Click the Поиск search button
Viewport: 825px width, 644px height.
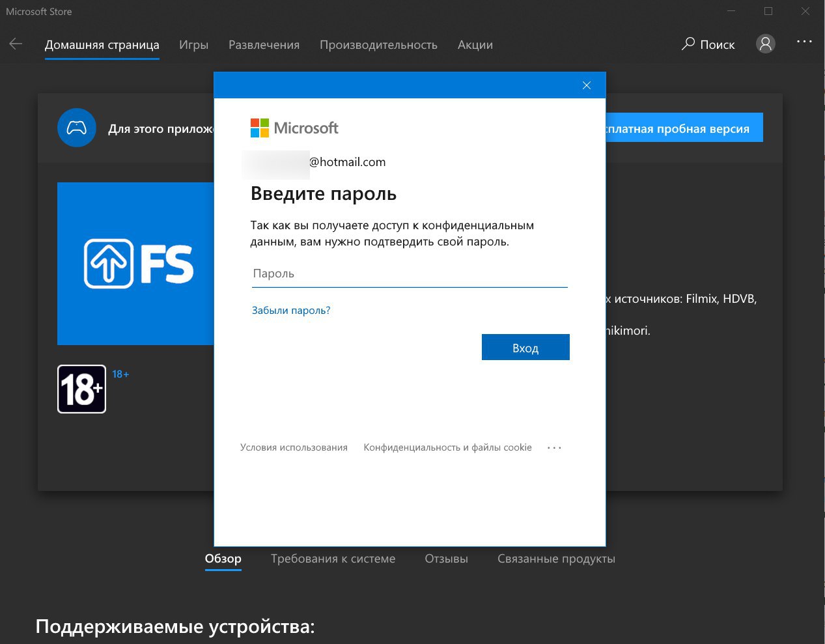tap(708, 44)
